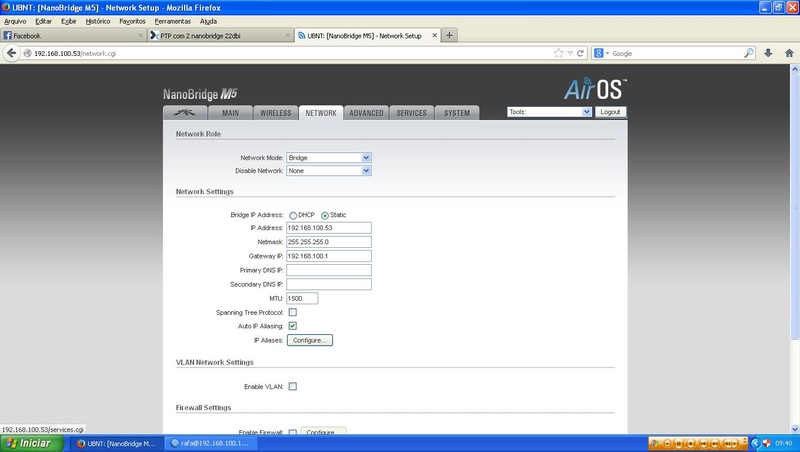Click the Gateway IP input field
The image size is (800, 452).
[329, 256]
